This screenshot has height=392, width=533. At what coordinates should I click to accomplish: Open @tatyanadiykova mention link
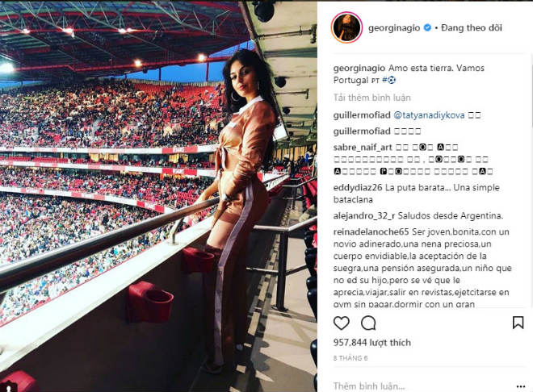click(429, 115)
